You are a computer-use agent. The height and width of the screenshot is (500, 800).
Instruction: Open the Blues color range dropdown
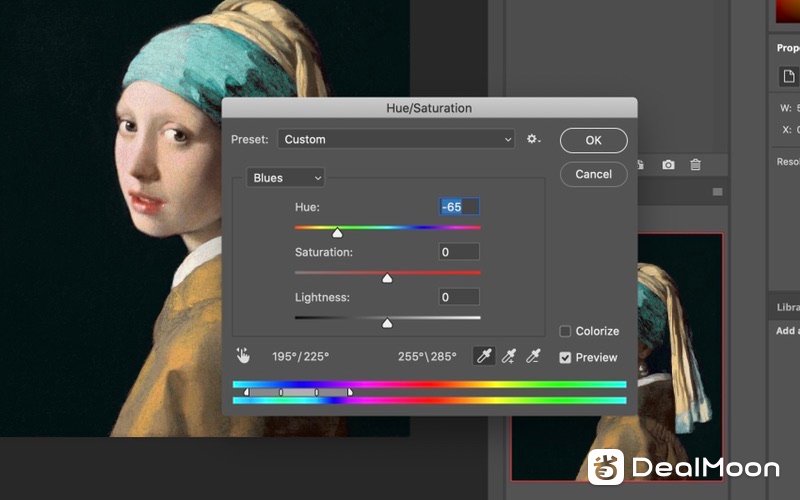(285, 178)
